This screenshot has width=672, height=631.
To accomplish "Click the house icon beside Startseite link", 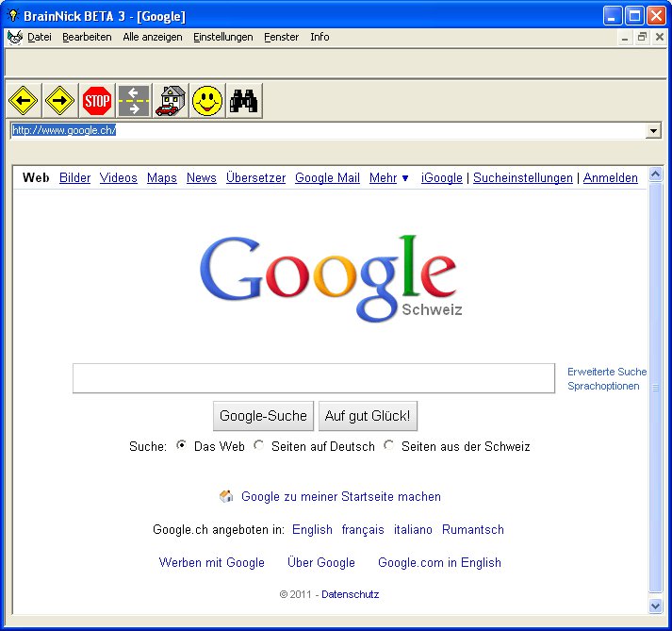I will coord(226,496).
